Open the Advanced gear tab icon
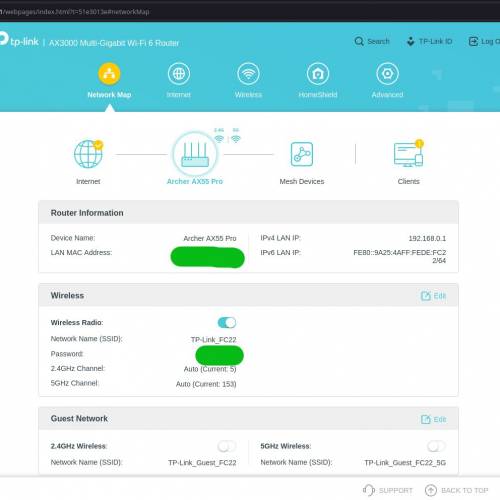 tap(387, 74)
